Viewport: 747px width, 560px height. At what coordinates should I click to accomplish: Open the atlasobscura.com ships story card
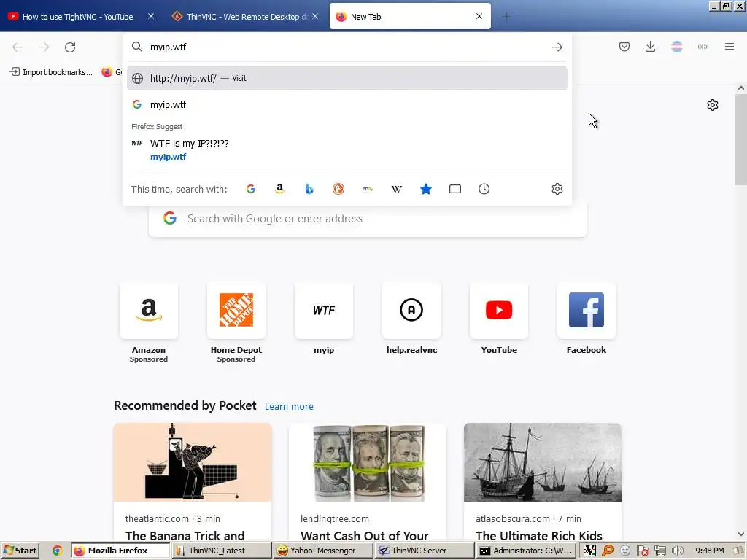pyautogui.click(x=543, y=481)
